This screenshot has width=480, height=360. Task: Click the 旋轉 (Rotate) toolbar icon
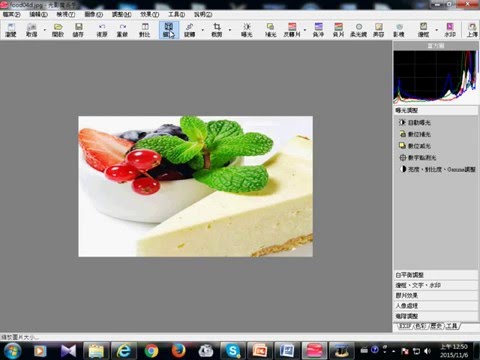pos(190,30)
